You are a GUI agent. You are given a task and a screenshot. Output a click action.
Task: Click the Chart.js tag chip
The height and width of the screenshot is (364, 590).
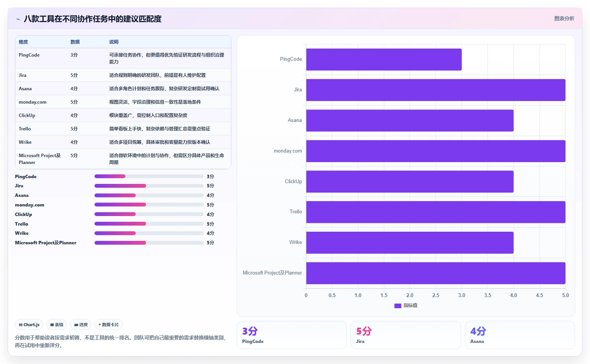pyautogui.click(x=29, y=325)
